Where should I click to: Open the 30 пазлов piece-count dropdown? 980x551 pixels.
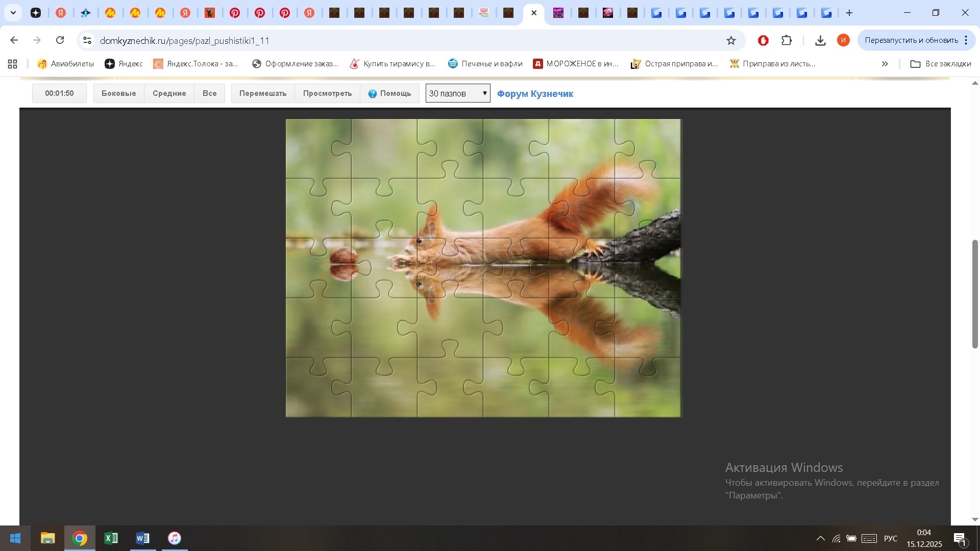tap(458, 93)
